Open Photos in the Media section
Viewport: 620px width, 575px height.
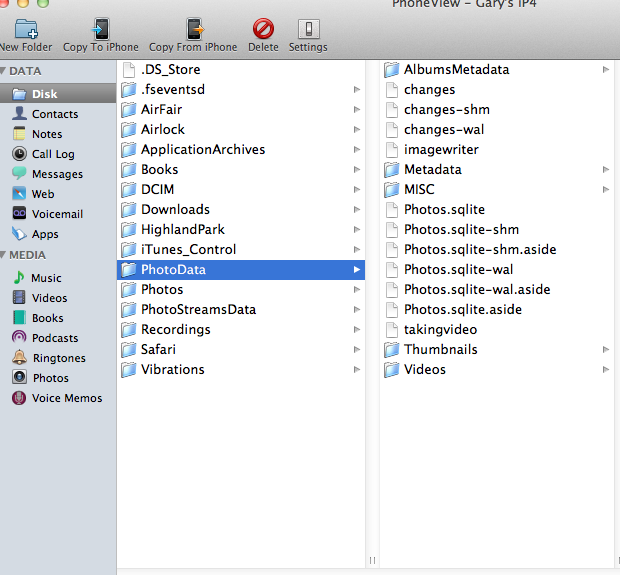point(58,378)
